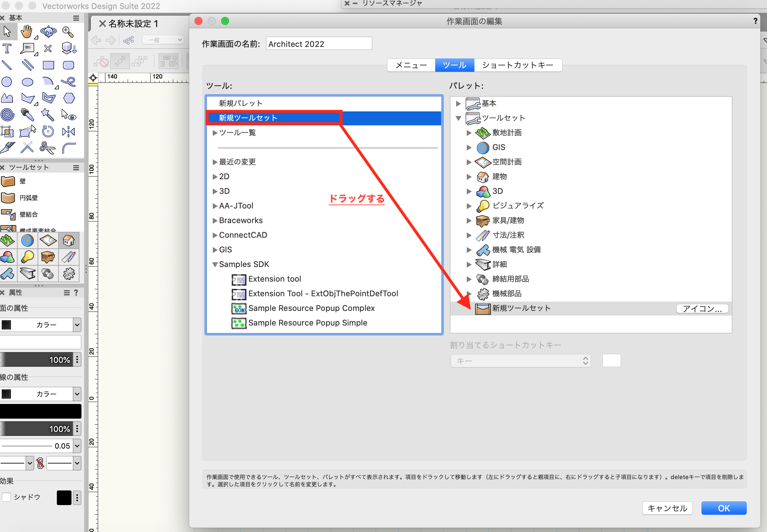Click the OK button
This screenshot has height=532, width=767.
click(724, 508)
